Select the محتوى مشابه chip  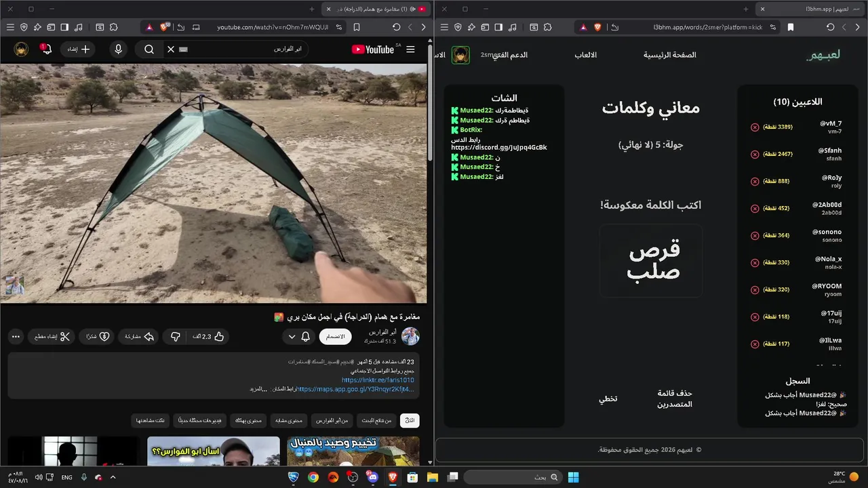tap(288, 420)
